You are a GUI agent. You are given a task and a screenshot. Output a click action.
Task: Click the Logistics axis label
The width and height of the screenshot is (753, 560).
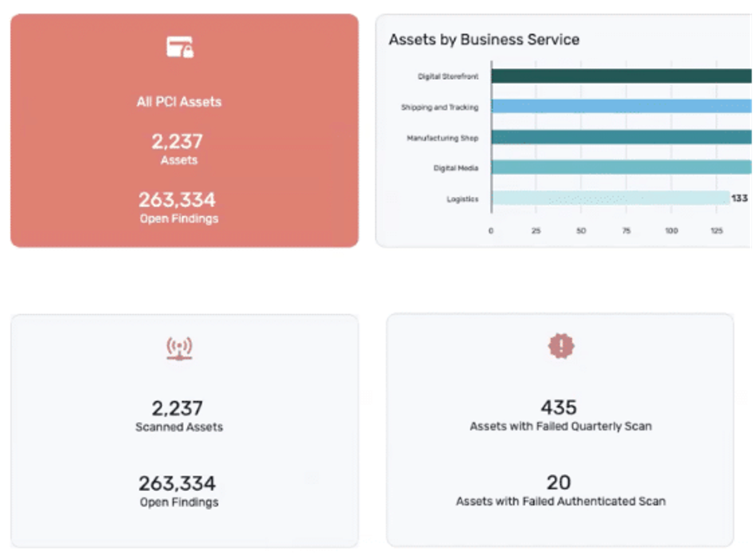click(463, 199)
